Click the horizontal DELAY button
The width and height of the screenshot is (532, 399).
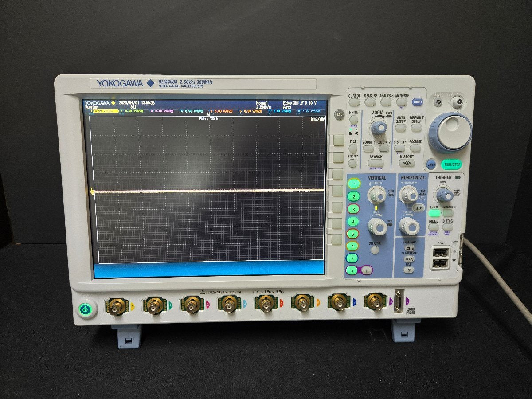click(x=418, y=207)
